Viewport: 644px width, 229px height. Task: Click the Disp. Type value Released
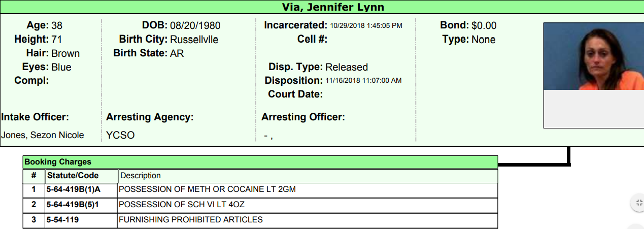tap(347, 67)
